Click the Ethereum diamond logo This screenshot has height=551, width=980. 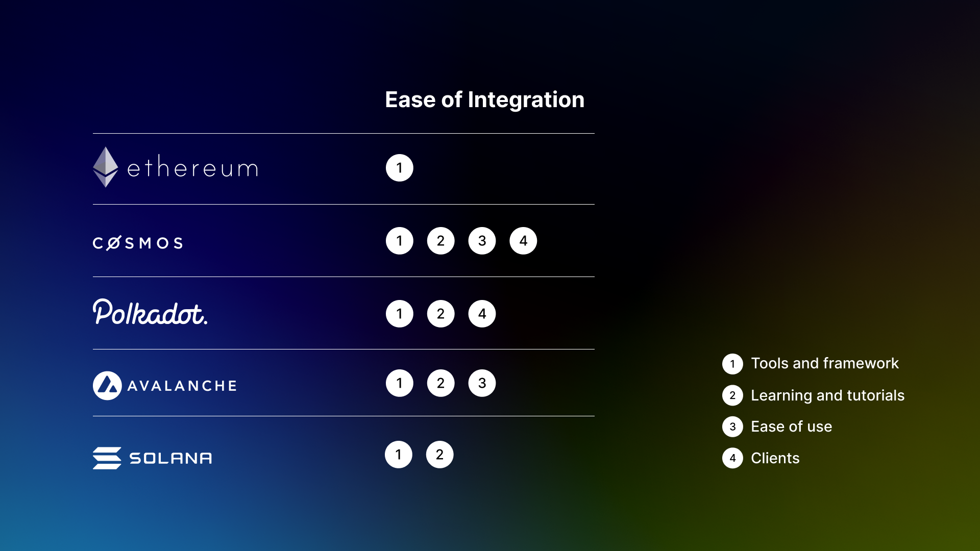106,167
